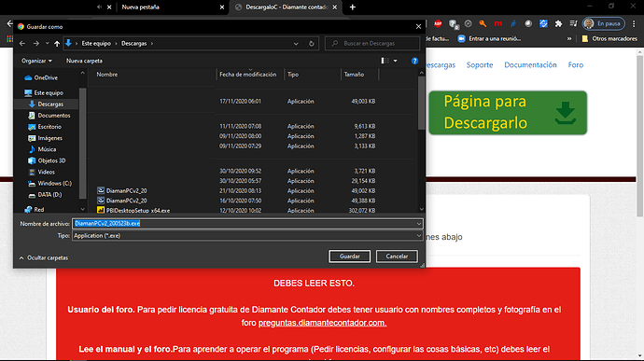Viewport: 644px width, 361px height.
Task: Refresh the Descargas folder listing
Action: click(312, 43)
